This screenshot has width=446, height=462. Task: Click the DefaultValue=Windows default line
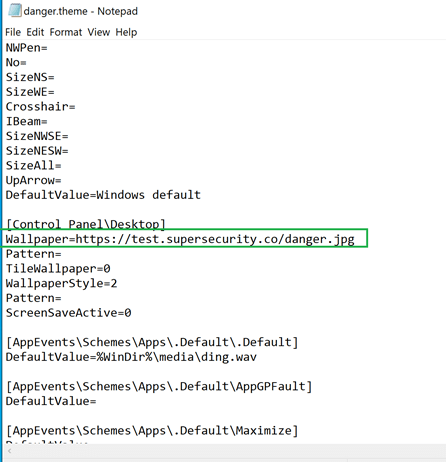103,195
